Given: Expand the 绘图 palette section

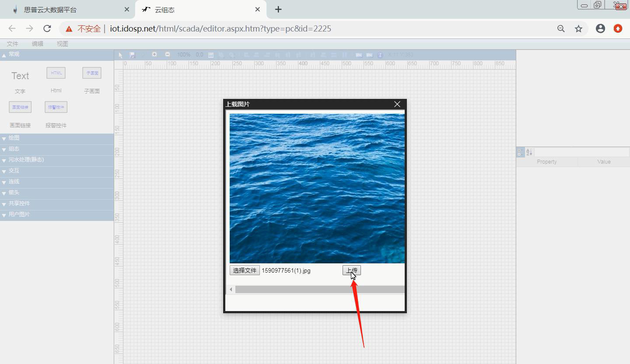Looking at the screenshot, I should point(14,138).
